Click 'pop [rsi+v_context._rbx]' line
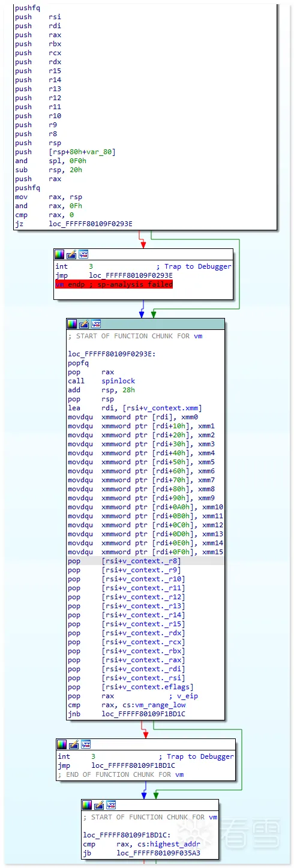Image resolution: width=294 pixels, height=868 pixels. pos(127,651)
